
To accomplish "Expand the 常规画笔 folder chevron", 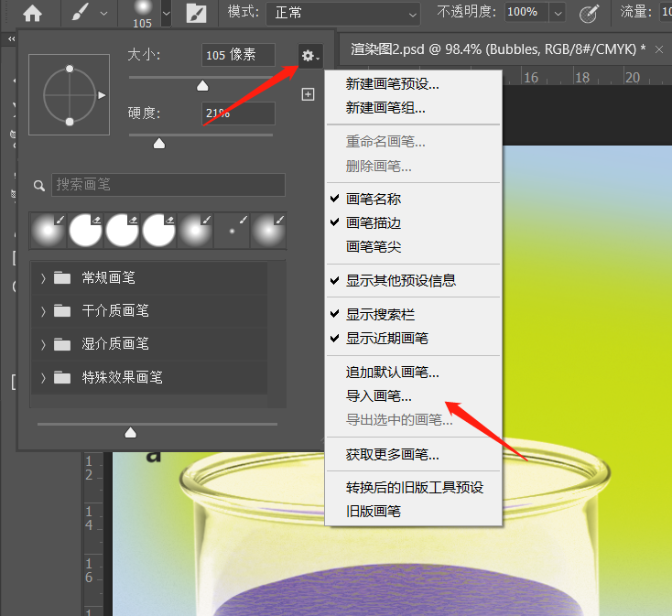I will pos(43,278).
